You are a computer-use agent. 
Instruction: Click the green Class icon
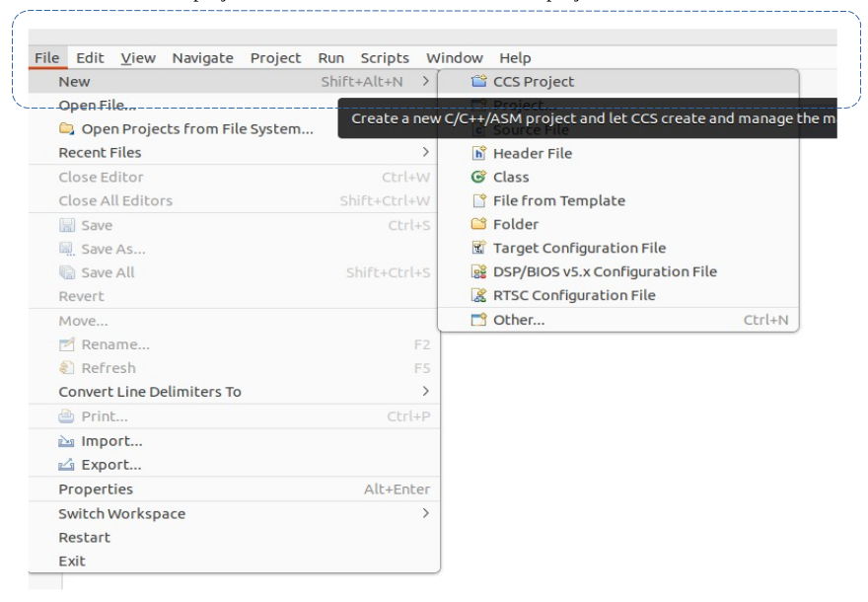[x=478, y=177]
